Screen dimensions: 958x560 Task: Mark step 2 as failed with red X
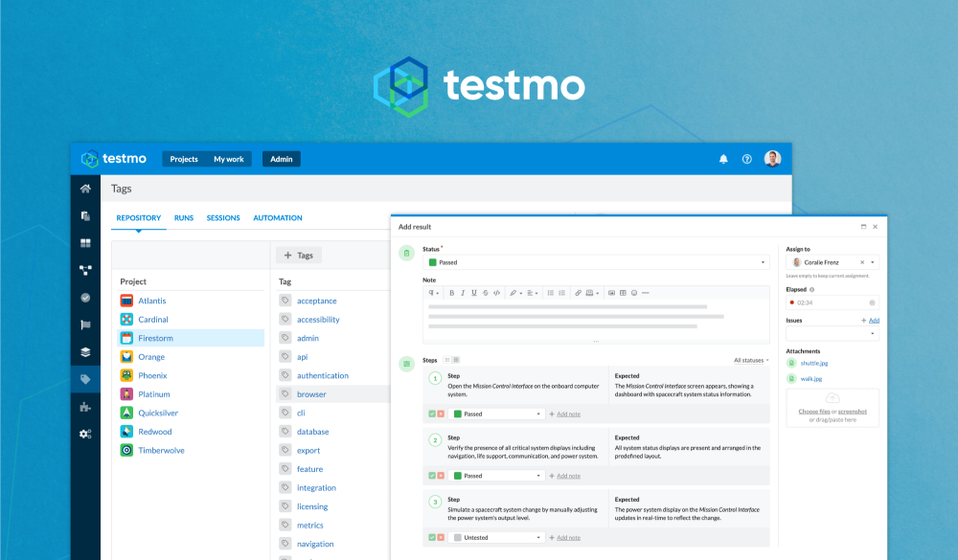(x=441, y=476)
